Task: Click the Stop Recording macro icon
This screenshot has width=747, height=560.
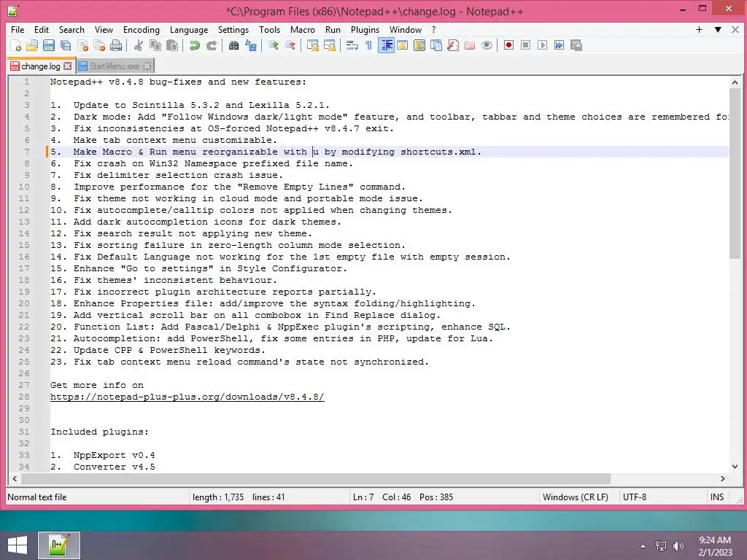Action: [525, 45]
